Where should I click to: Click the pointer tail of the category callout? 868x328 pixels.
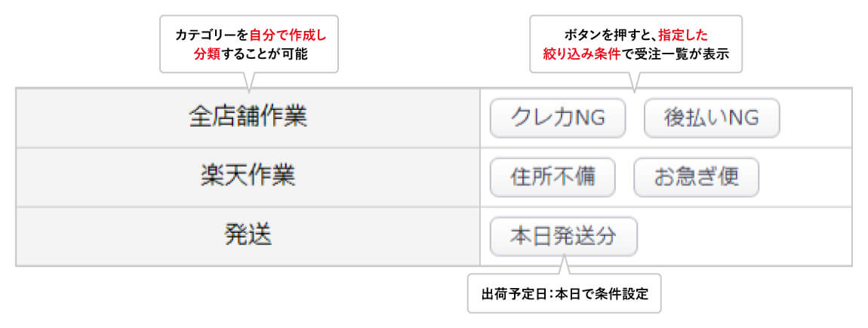248,80
